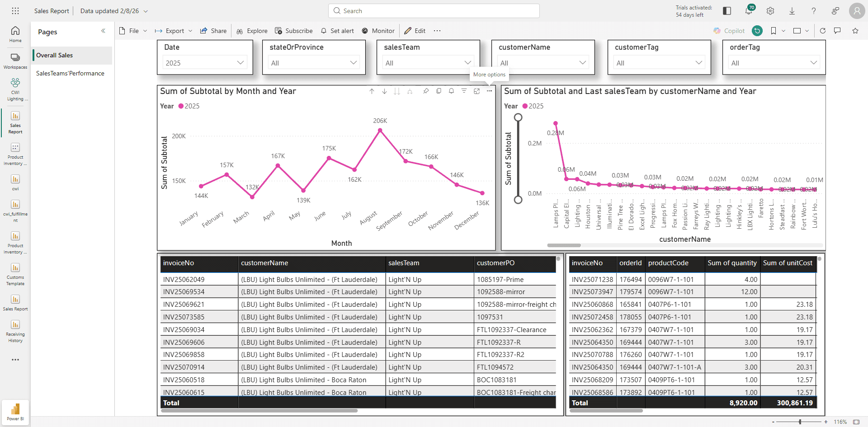Click the Share button

point(213,31)
